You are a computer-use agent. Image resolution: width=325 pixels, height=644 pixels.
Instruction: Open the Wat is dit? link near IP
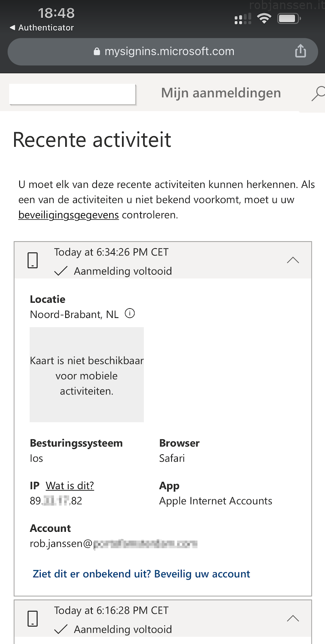point(70,486)
